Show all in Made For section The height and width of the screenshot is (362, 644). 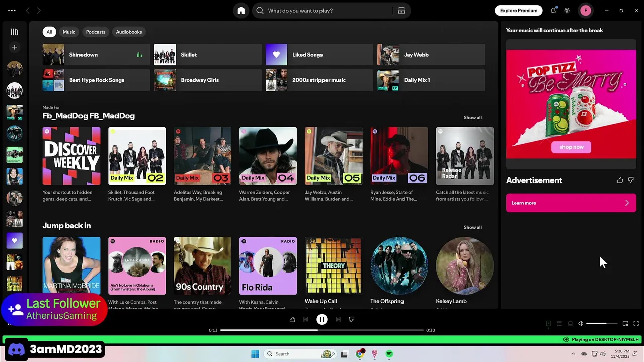click(472, 117)
